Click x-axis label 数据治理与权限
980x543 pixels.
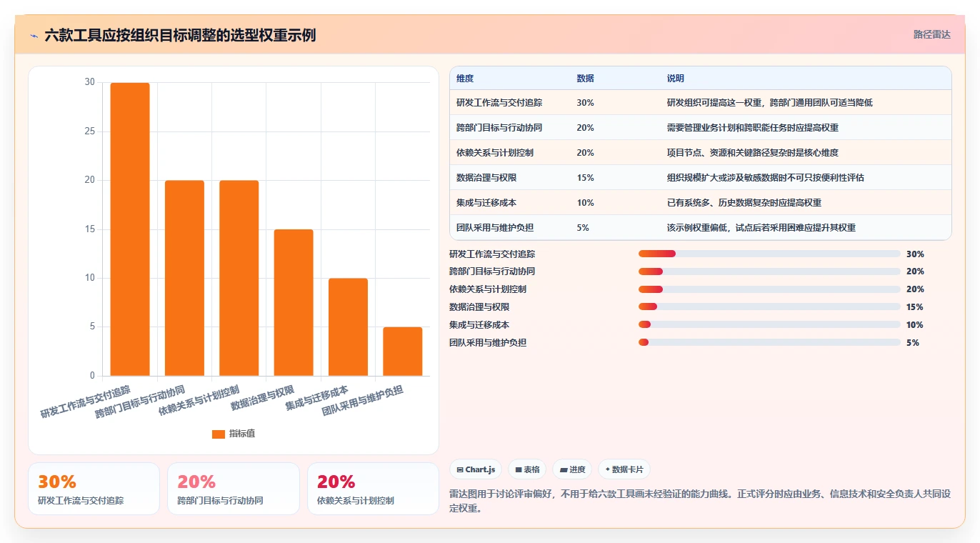tap(262, 399)
